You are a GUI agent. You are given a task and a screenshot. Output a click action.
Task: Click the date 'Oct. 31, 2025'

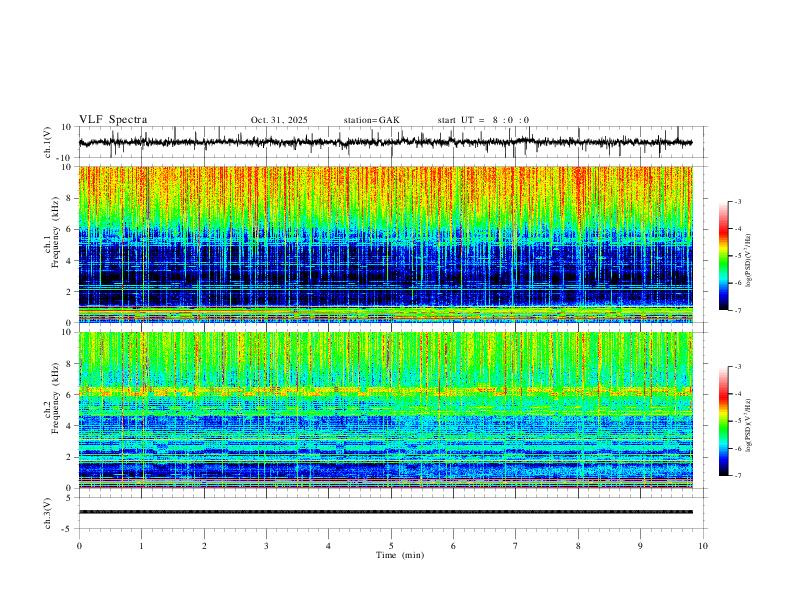279,120
